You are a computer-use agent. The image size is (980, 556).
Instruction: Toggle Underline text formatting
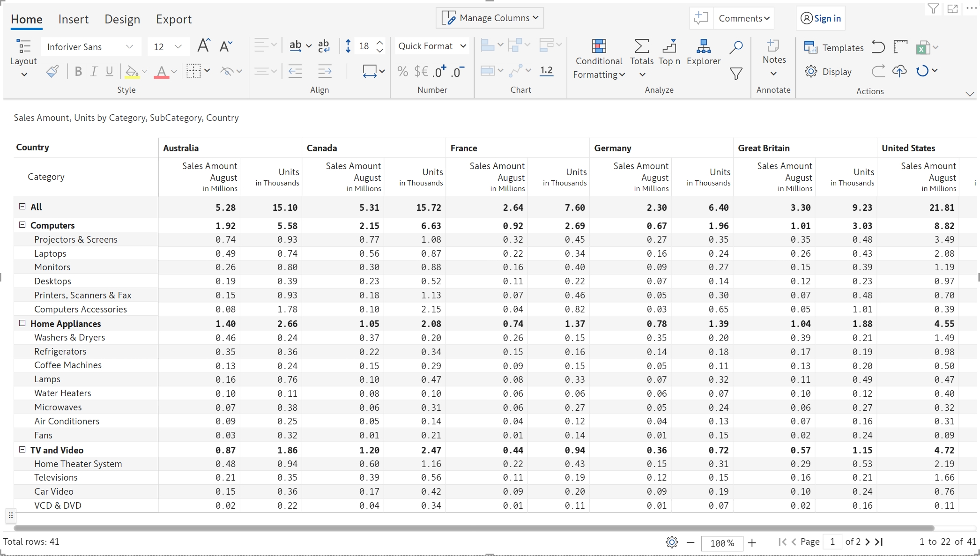[109, 71]
